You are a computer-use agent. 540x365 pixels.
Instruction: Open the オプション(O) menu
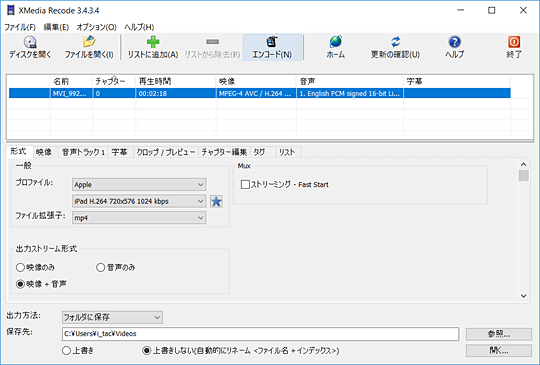pyautogui.click(x=96, y=27)
